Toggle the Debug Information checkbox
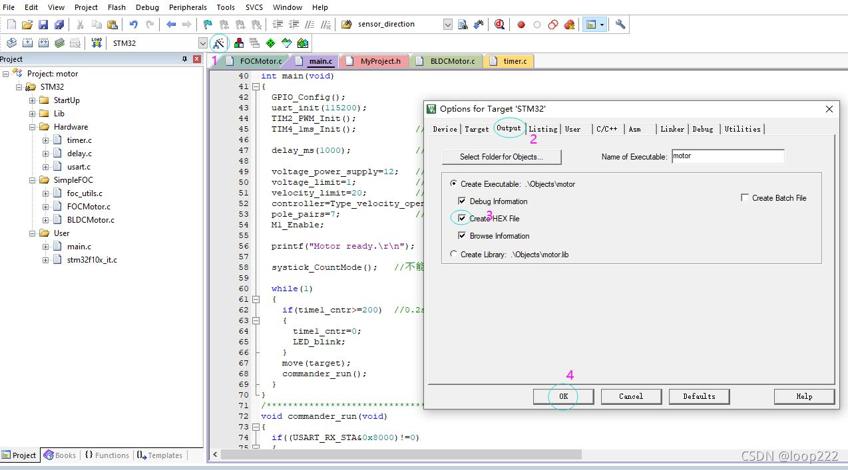Image resolution: width=848 pixels, height=470 pixels. (461, 201)
